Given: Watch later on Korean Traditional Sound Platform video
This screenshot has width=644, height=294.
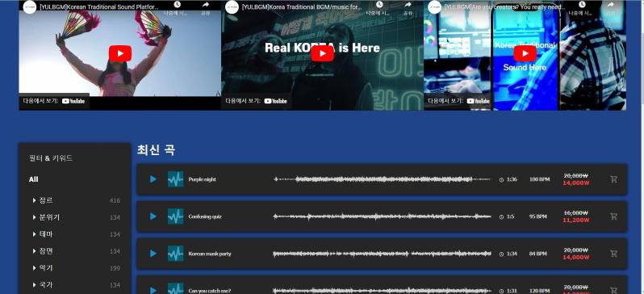Looking at the screenshot, I should 177,7.
